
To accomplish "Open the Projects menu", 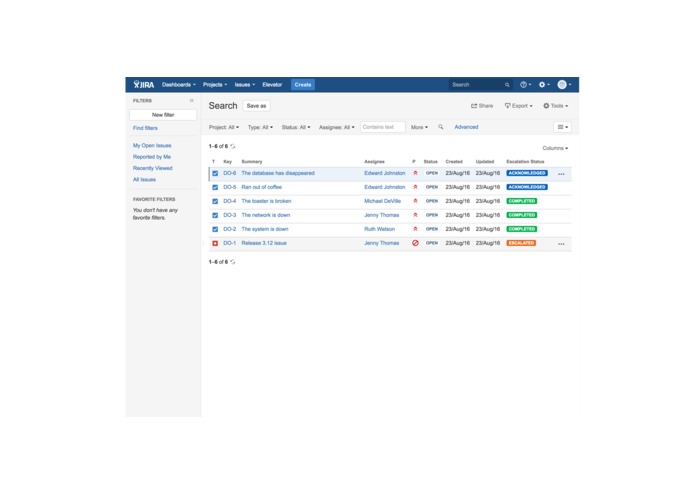I will tap(215, 85).
